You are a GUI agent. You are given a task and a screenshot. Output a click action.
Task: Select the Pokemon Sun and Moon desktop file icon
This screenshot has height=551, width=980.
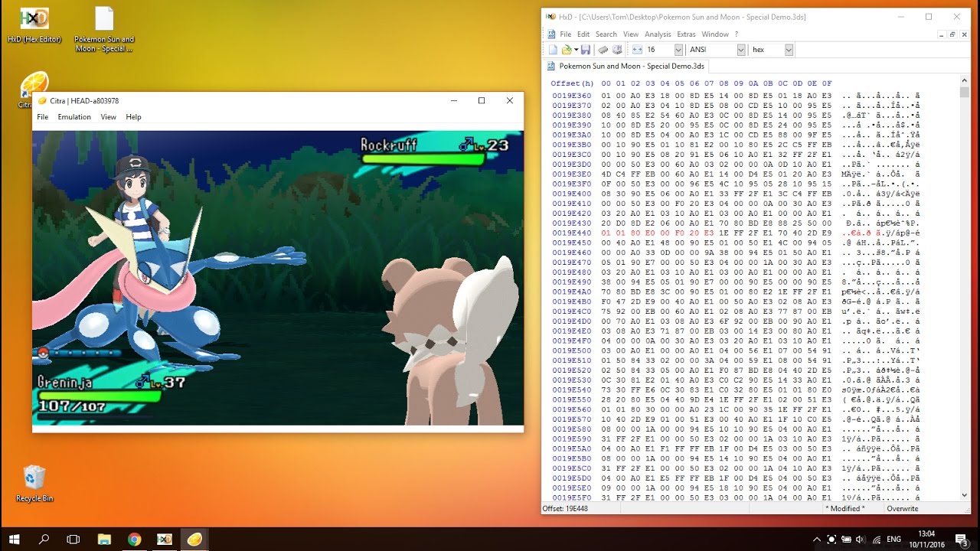(x=104, y=30)
